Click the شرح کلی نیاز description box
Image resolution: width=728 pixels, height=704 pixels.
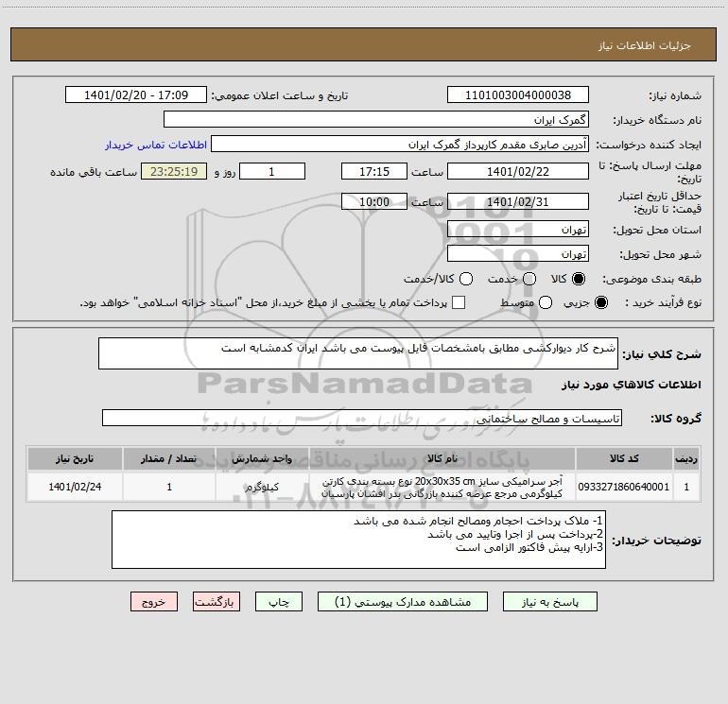click(358, 353)
